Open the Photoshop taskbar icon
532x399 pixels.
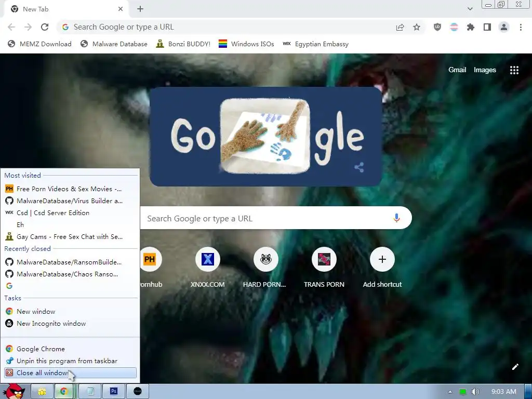pos(114,392)
